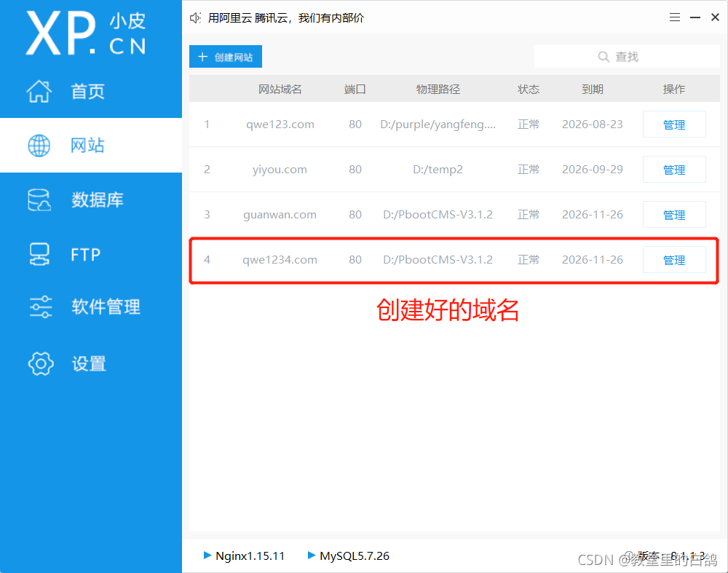
Task: Click Nginx1.15.11 status label
Action: [250, 556]
